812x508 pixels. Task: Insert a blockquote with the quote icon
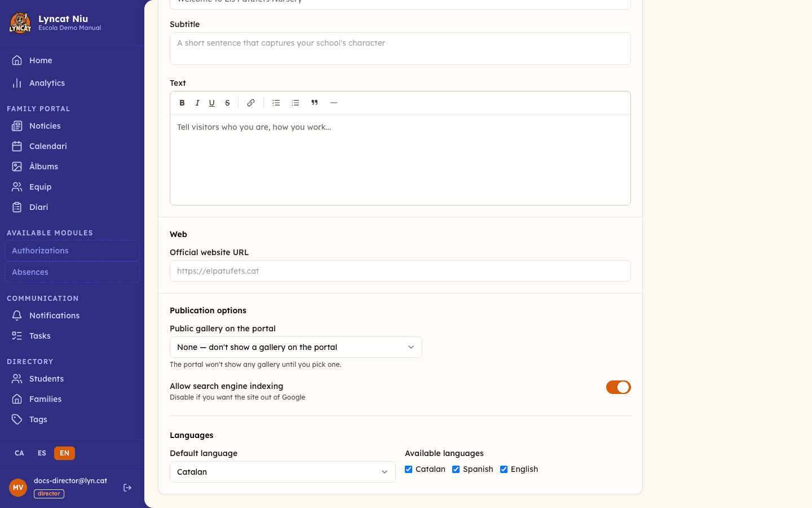pos(315,103)
